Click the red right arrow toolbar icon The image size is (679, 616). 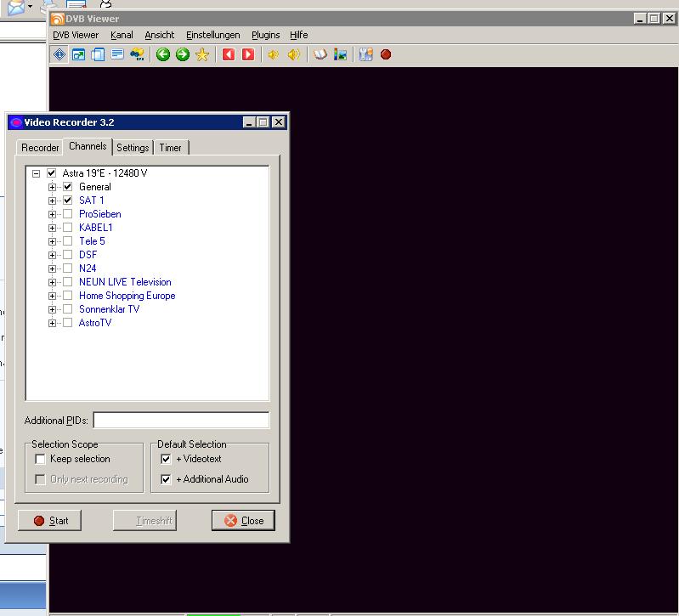coord(248,54)
